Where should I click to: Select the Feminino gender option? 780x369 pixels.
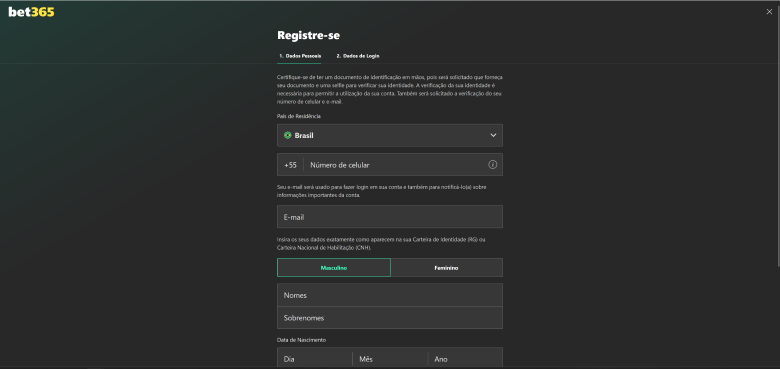pos(447,268)
